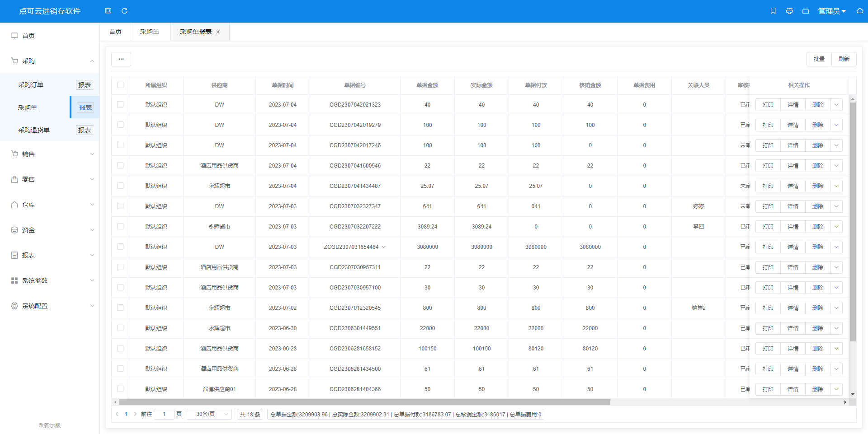Go to previous page arrow in pagination
This screenshot has height=434, width=868.
[117, 414]
